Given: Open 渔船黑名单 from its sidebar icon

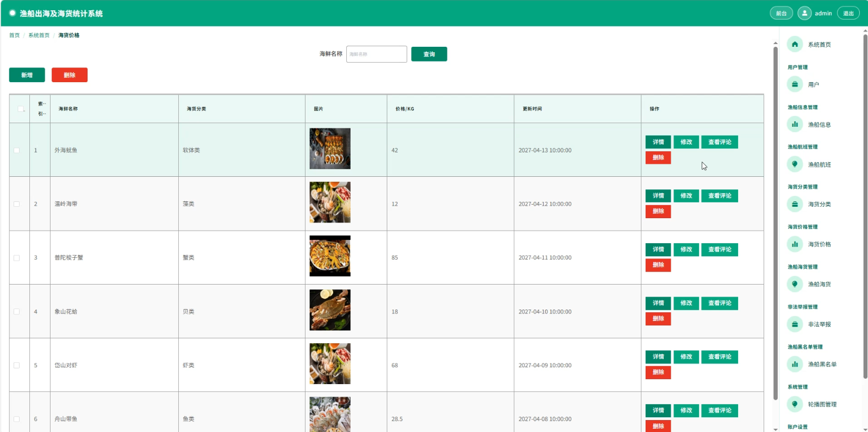Looking at the screenshot, I should [795, 364].
